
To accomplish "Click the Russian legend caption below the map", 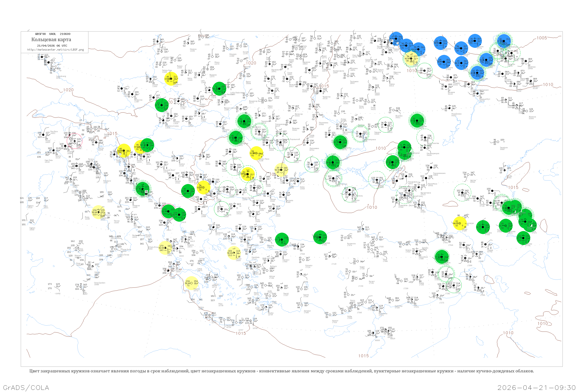I will click(281, 371).
